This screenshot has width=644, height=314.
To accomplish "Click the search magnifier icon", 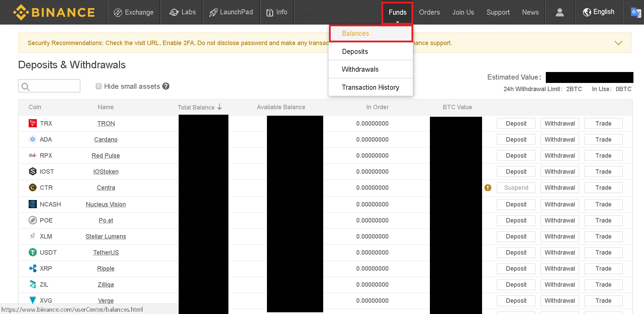I will (x=26, y=87).
